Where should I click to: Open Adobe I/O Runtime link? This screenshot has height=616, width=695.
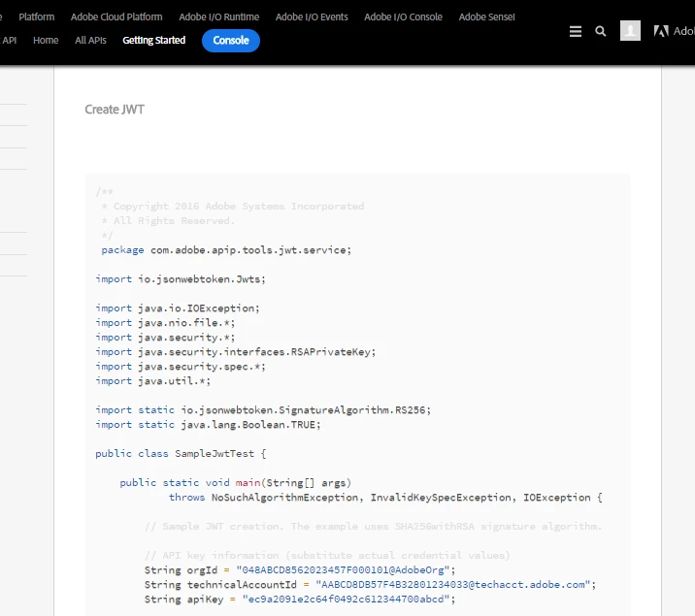click(219, 16)
